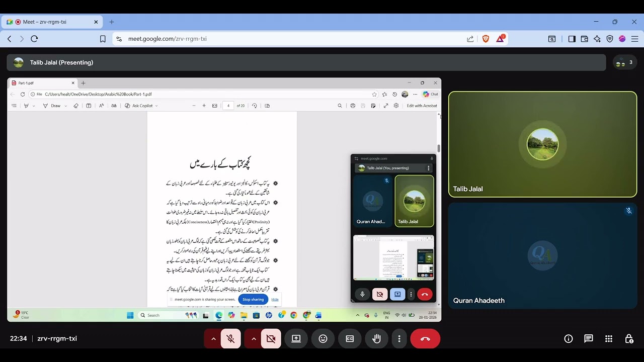Select the Quran Ahadeeth participant tile
This screenshot has width=644, height=362.
[542, 255]
